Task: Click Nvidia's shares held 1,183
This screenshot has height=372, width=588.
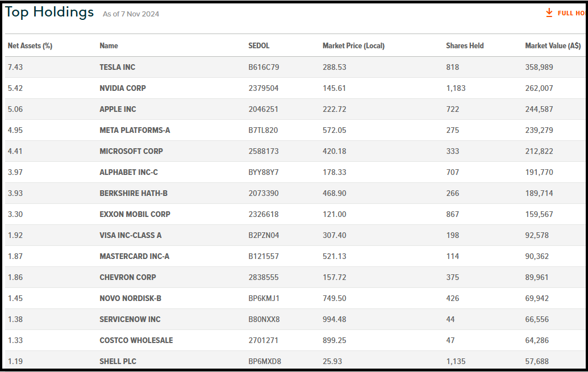Action: pyautogui.click(x=456, y=88)
